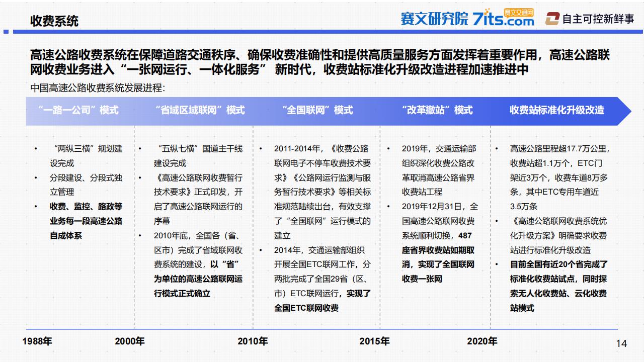644x362 pixels.
Task: Click the 2020年 timeline marker
Action: point(482,341)
